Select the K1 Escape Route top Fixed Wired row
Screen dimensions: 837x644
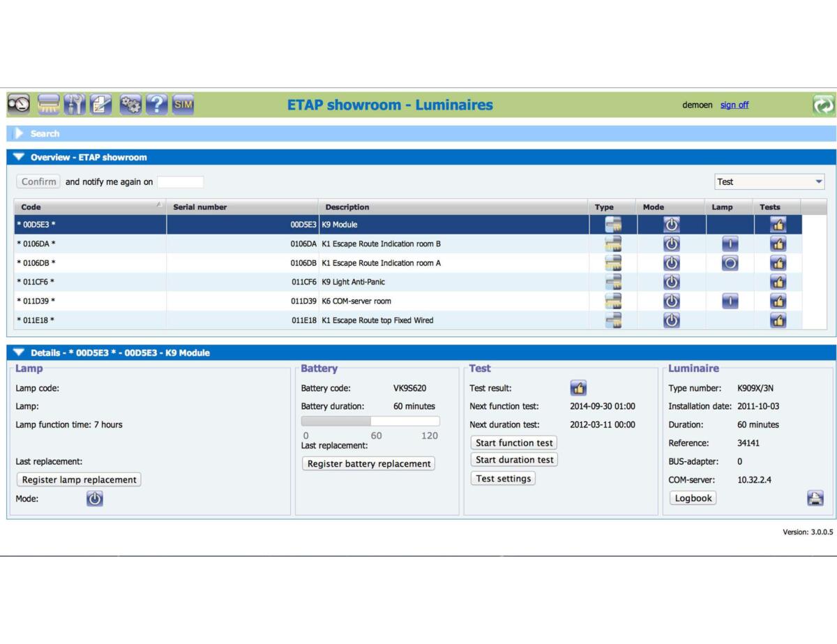click(x=407, y=320)
